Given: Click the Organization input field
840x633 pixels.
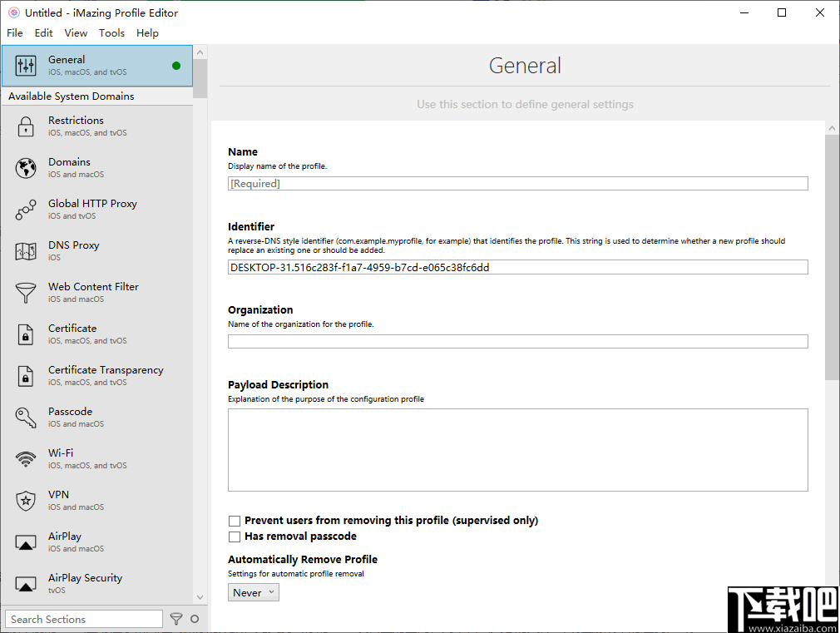Looking at the screenshot, I should point(517,341).
